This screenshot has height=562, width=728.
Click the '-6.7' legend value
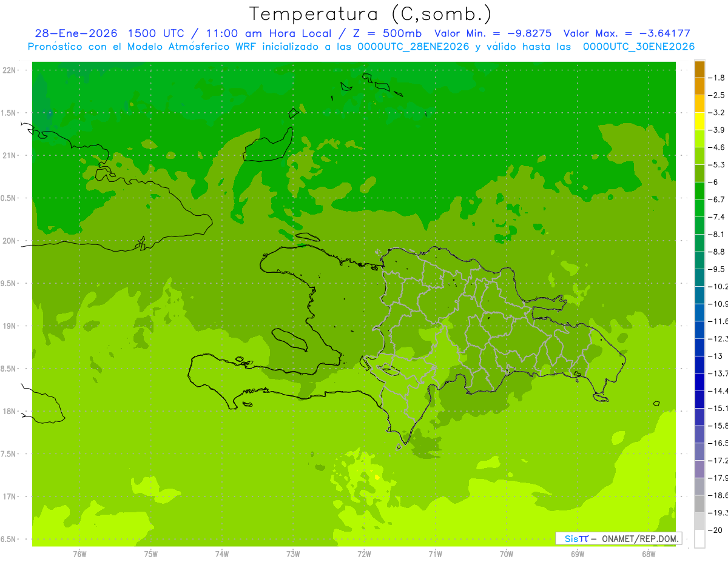coord(716,199)
